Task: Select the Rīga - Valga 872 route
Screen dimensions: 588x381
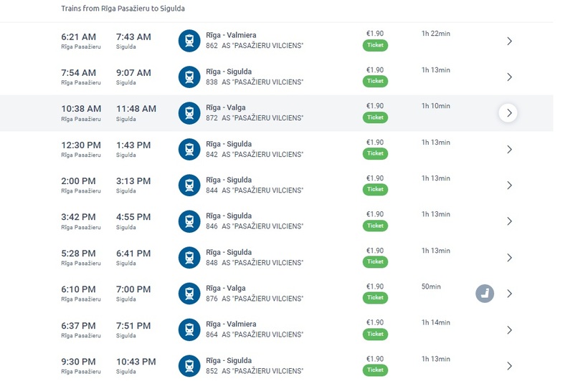Action: coord(225,107)
